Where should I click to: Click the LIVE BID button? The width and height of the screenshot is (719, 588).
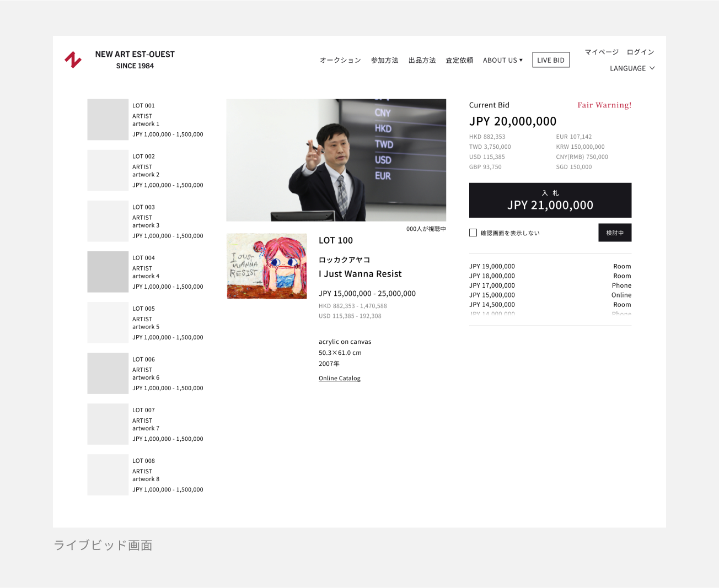click(x=550, y=60)
